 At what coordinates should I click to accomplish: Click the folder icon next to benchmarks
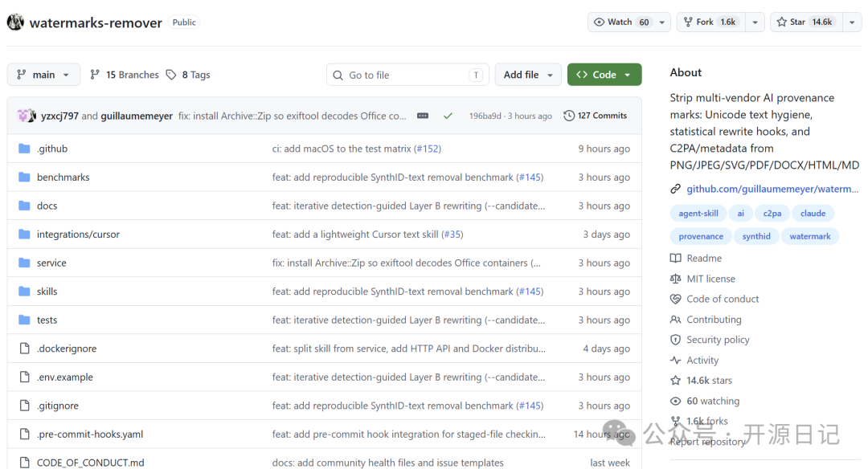point(24,177)
